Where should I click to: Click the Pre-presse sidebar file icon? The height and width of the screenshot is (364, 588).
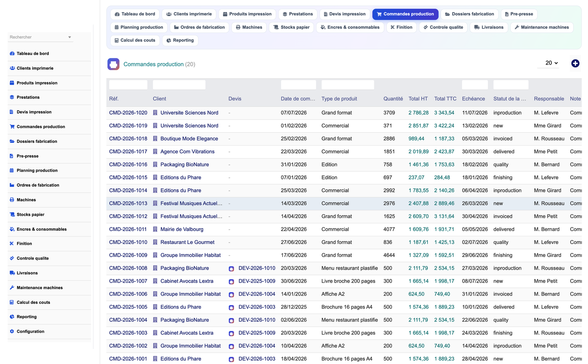pyautogui.click(x=12, y=156)
